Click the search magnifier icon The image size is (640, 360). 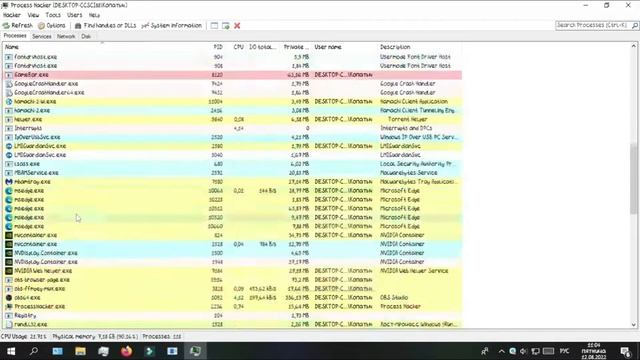(x=635, y=25)
